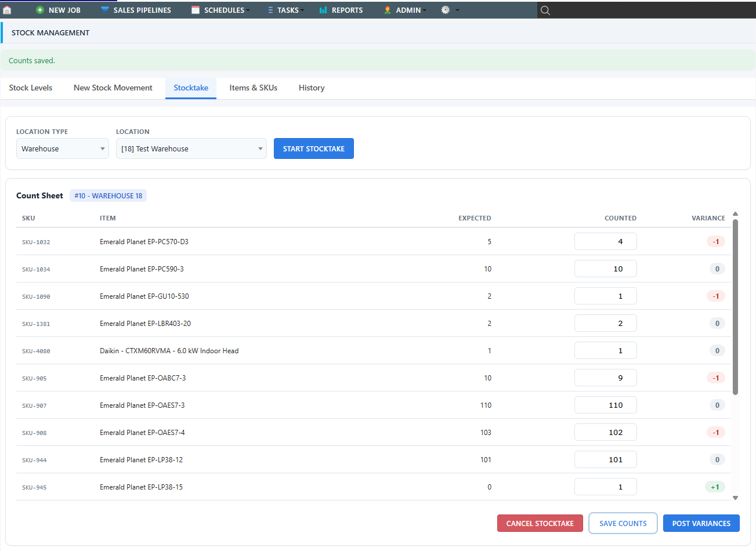Click item name Emerald Planet EP-GU10-530
756x551 pixels.
[144, 296]
